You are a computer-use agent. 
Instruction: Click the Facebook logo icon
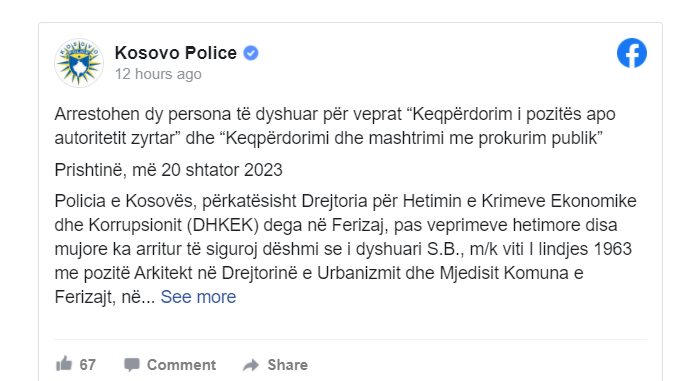[x=632, y=53]
